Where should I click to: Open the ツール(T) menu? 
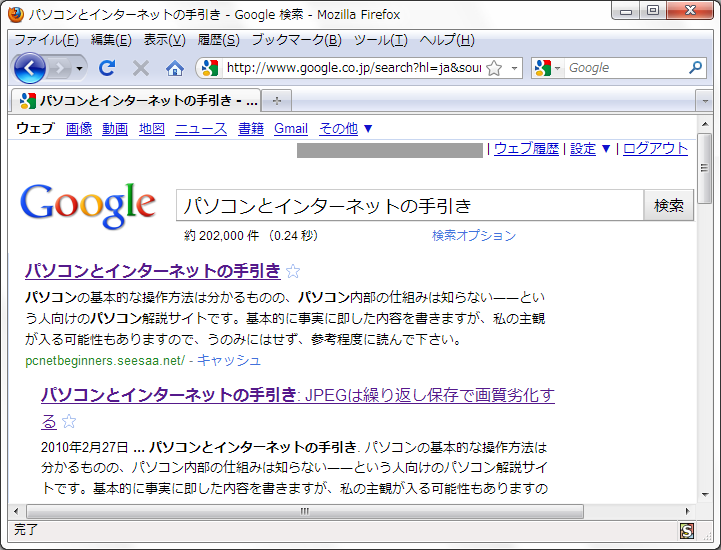[x=380, y=40]
